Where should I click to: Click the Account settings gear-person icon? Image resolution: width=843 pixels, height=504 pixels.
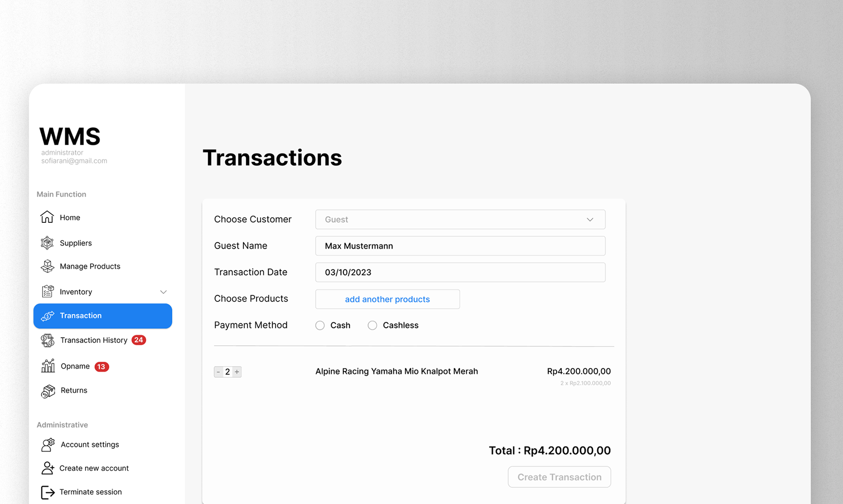click(x=48, y=444)
